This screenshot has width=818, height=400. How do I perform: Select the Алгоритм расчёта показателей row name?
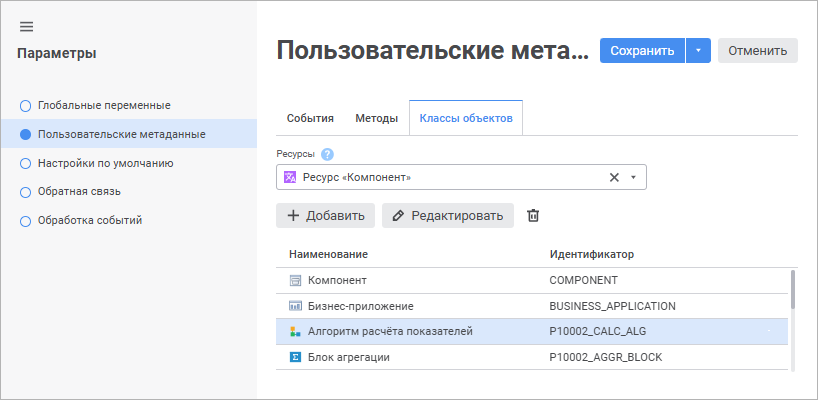tap(390, 331)
